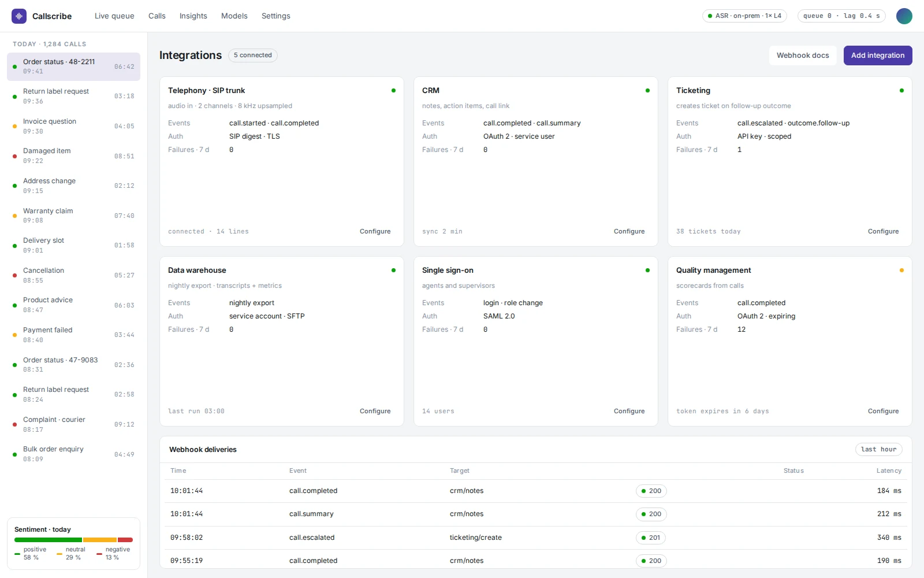Image resolution: width=924 pixels, height=578 pixels.
Task: Click the red negative sentiment bar segment
Action: coord(125,540)
